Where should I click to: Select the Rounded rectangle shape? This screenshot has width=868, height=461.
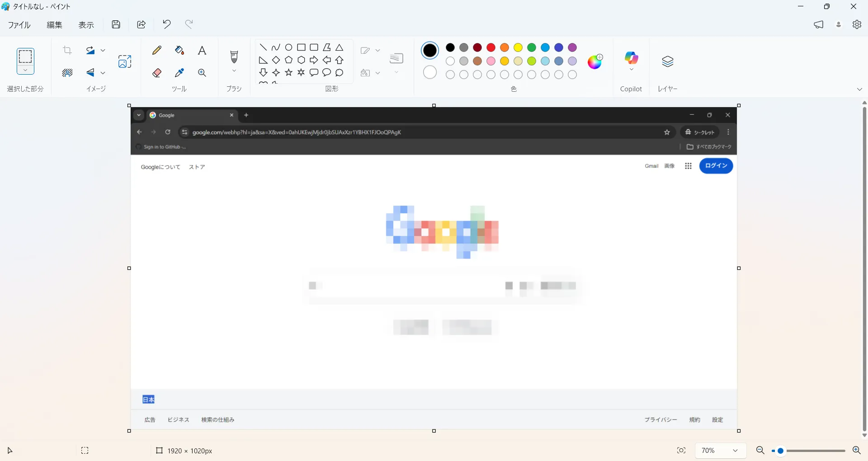pyautogui.click(x=314, y=47)
